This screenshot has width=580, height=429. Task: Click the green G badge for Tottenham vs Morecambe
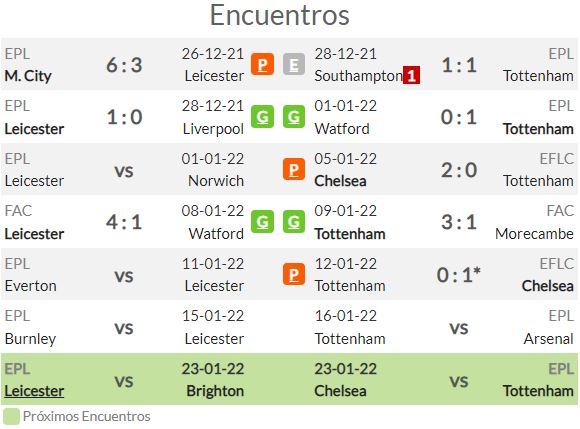click(294, 222)
